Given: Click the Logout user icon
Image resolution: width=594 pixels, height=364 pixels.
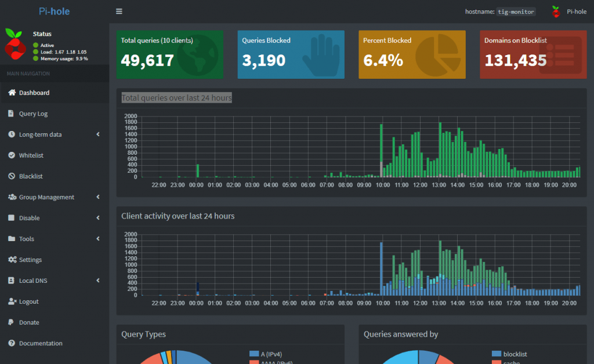Looking at the screenshot, I should [x=12, y=301].
